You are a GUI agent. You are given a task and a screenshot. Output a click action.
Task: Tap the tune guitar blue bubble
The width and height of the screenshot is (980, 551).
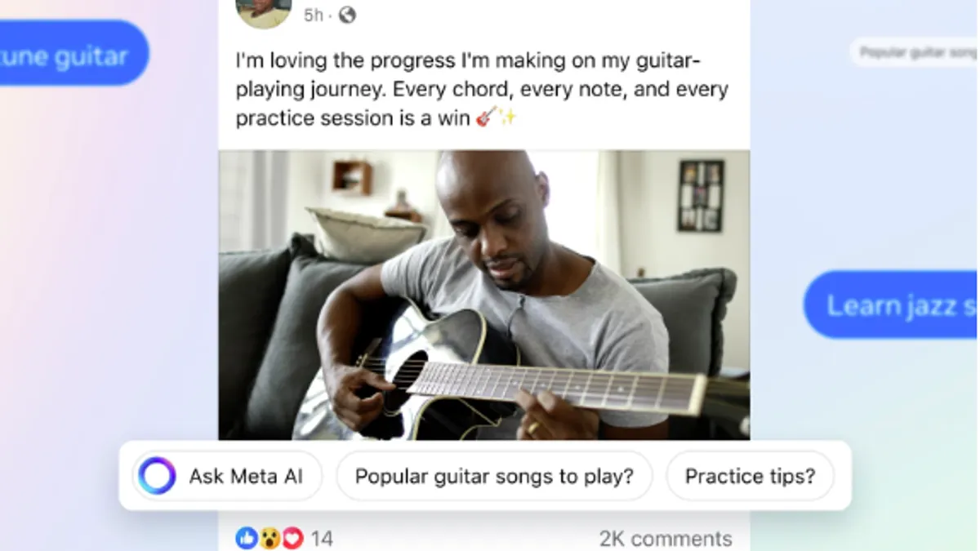(72, 54)
